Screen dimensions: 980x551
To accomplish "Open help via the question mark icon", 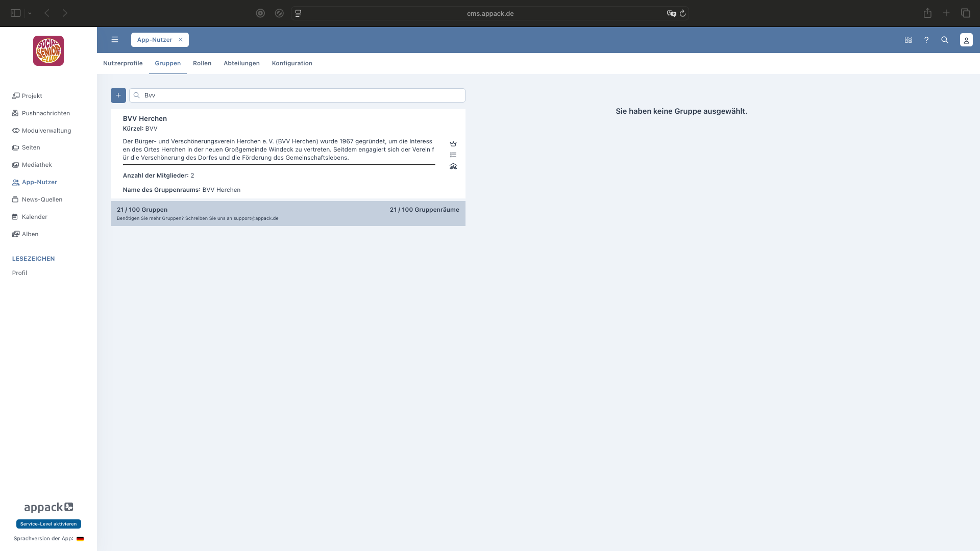I will pyautogui.click(x=926, y=40).
